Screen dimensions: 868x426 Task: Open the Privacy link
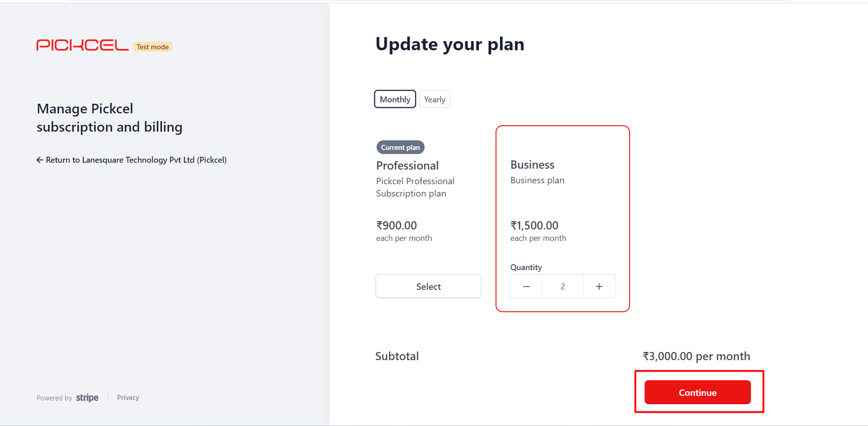tap(128, 398)
